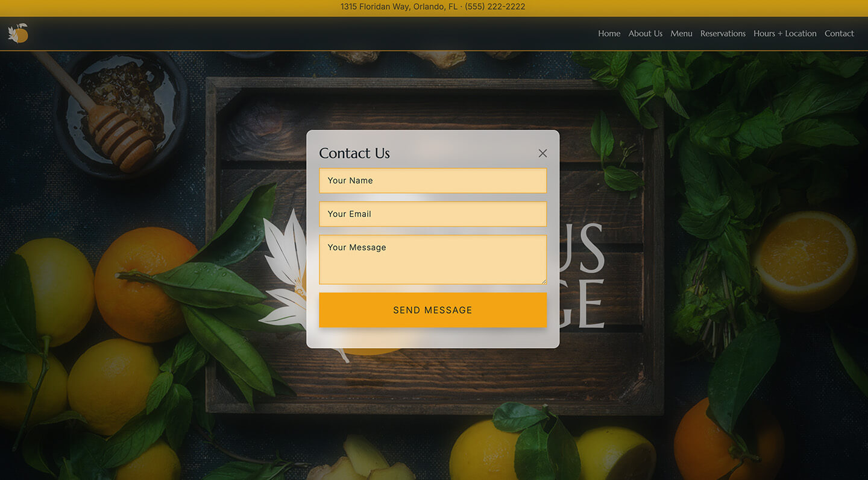Open the Home page

[609, 33]
